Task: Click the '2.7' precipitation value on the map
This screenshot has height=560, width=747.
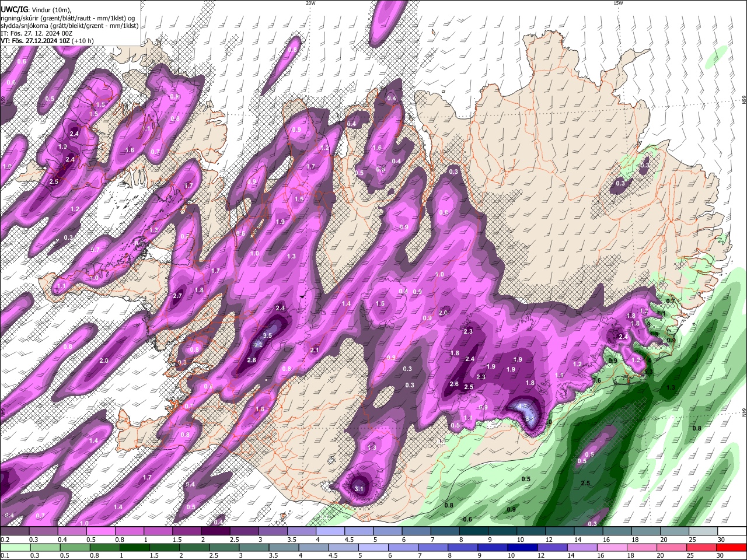Action: [x=178, y=296]
